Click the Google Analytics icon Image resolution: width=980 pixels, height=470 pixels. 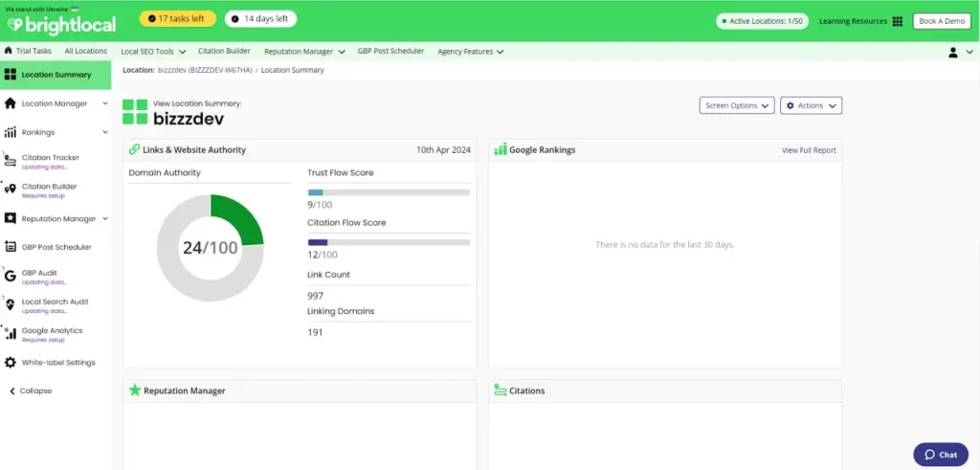[x=10, y=334]
